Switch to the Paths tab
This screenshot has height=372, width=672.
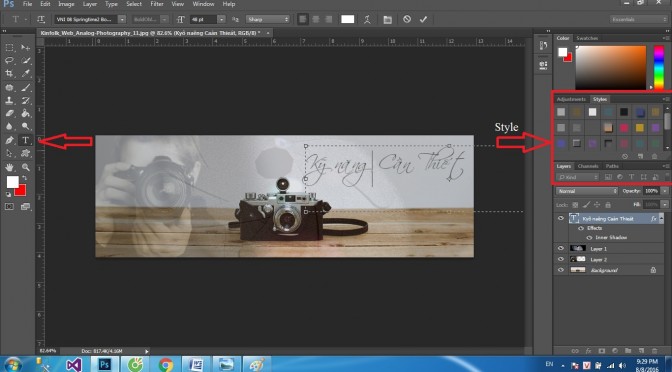click(x=612, y=166)
